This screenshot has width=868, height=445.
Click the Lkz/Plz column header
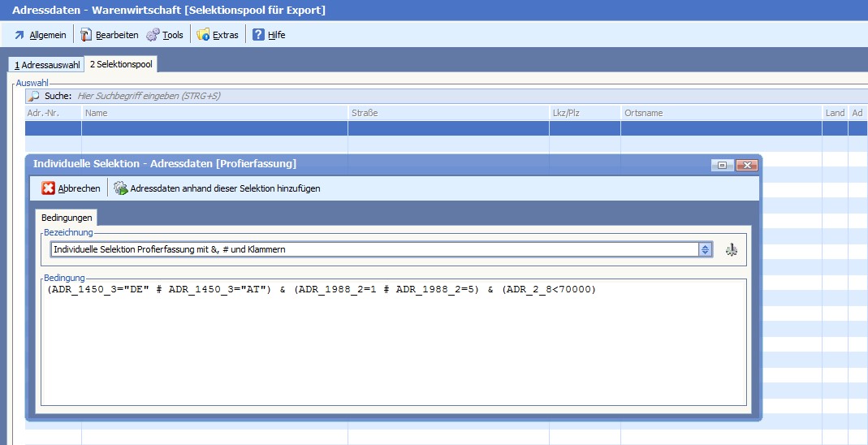(585, 113)
